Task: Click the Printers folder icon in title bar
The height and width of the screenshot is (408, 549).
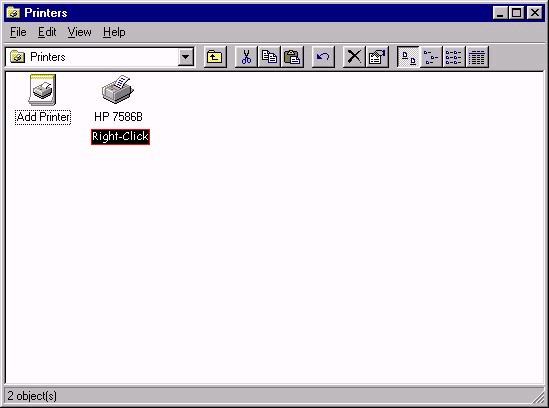Action: 13,13
